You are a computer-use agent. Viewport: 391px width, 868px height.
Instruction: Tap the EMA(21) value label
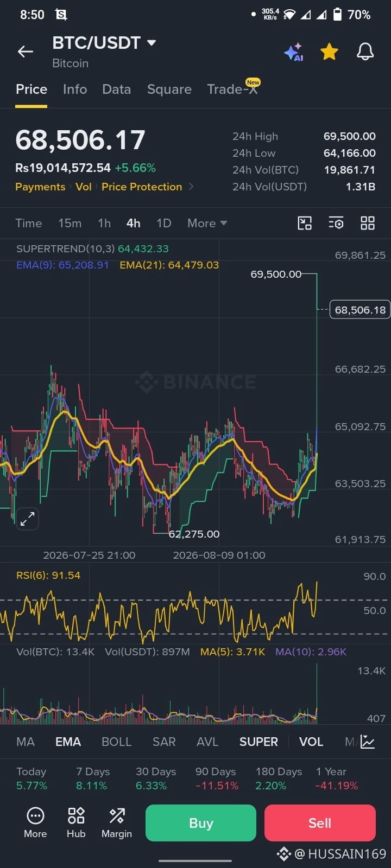[169, 265]
